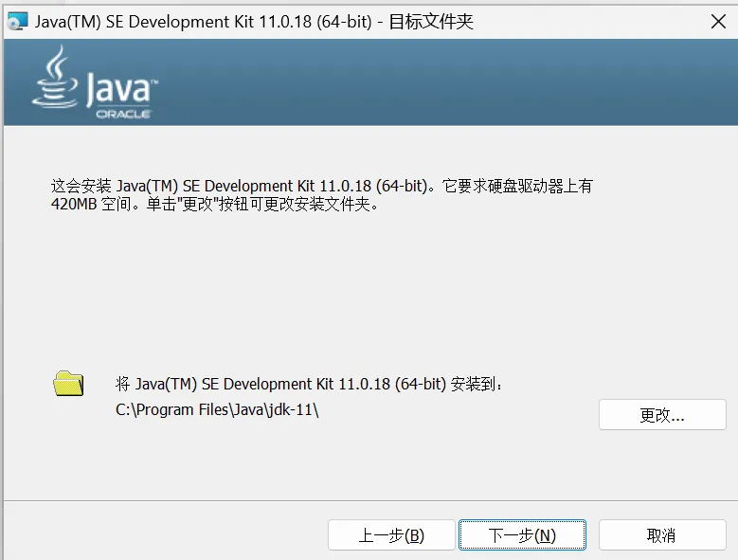Select the path C:\Program Files\Java\jdk-11\
The height and width of the screenshot is (560, 738).
[217, 409]
